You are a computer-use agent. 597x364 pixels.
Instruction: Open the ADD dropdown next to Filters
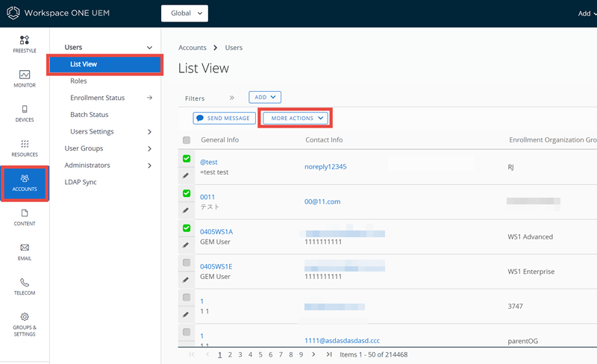265,97
